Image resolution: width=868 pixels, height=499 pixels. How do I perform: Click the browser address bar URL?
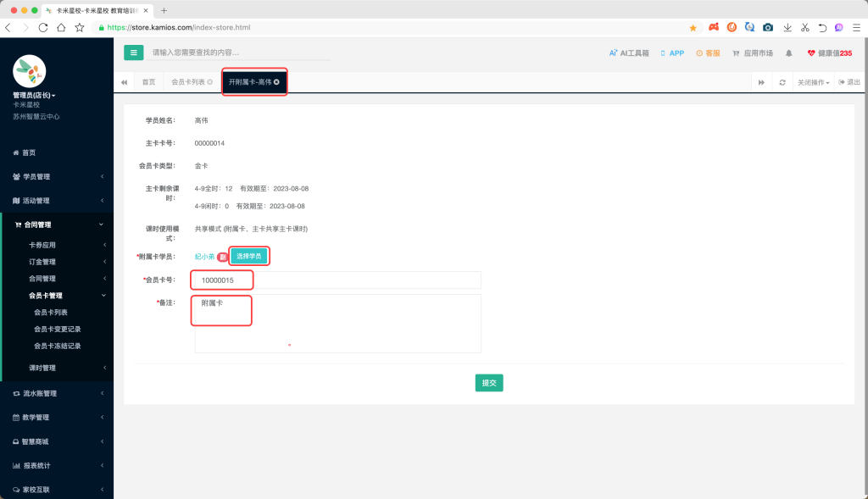click(178, 27)
